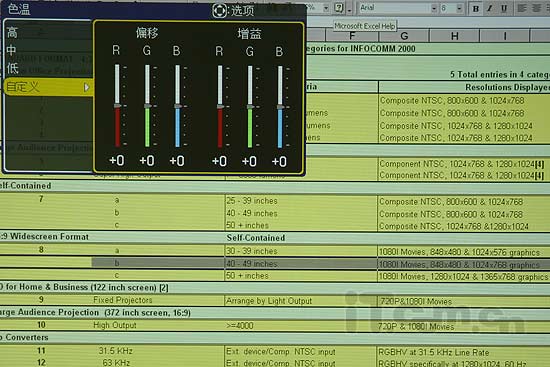Click the 选项 options icon
Screen dimensions: 550x367
pyautogui.click(x=220, y=11)
